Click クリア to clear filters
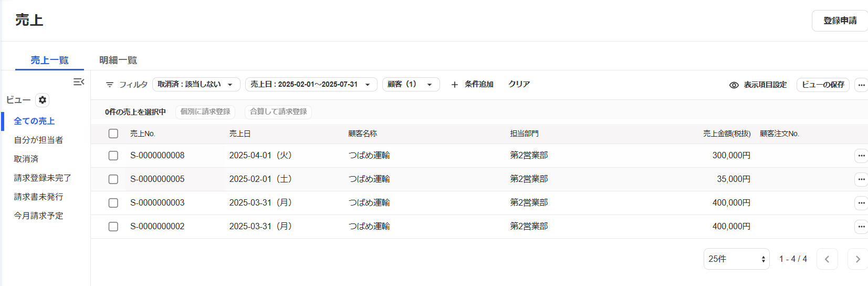This screenshot has height=286, width=868. [519, 84]
